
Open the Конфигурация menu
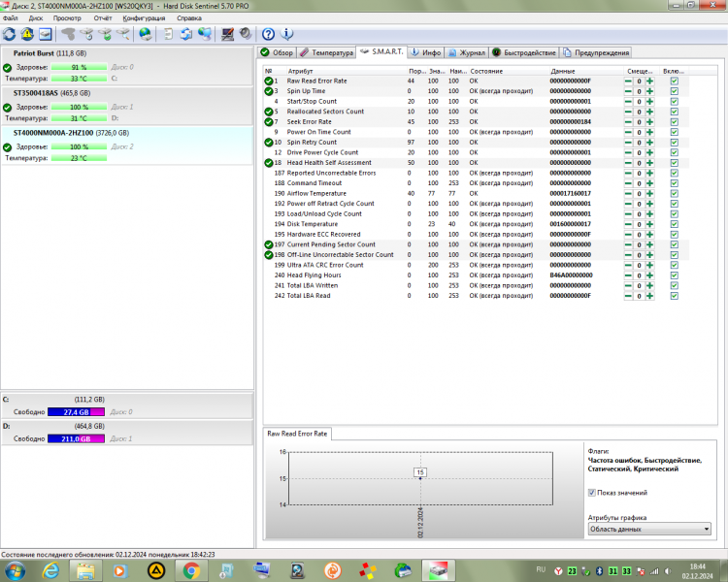click(144, 18)
